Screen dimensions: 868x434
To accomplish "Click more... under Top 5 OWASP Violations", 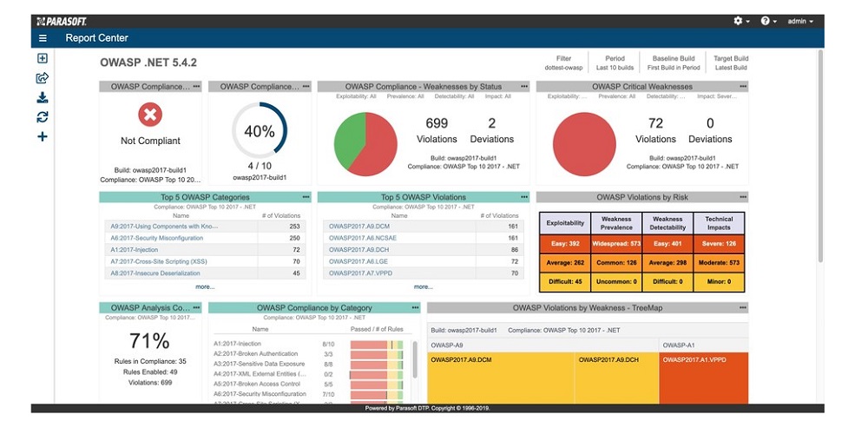I will [x=424, y=286].
